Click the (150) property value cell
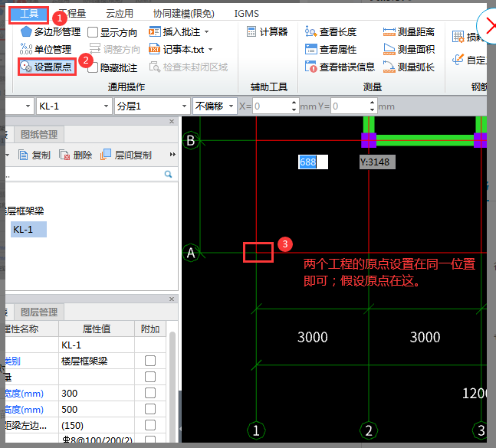 point(97,425)
